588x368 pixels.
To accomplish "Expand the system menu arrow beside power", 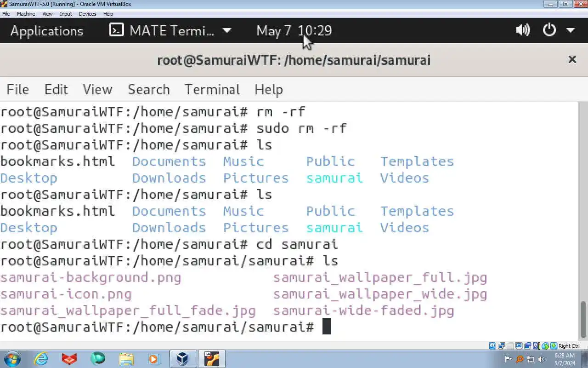I will tap(571, 31).
